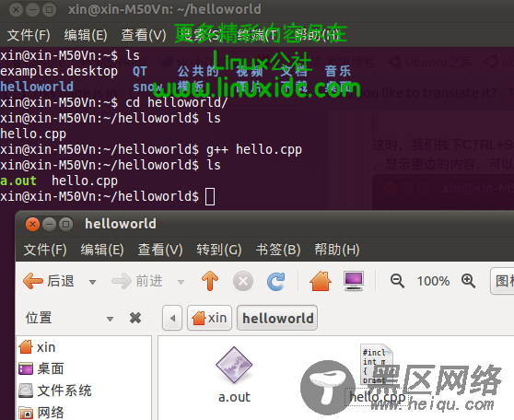This screenshot has width=514, height=420.
Task: Close the helloworld file manager window
Action: tap(32, 225)
